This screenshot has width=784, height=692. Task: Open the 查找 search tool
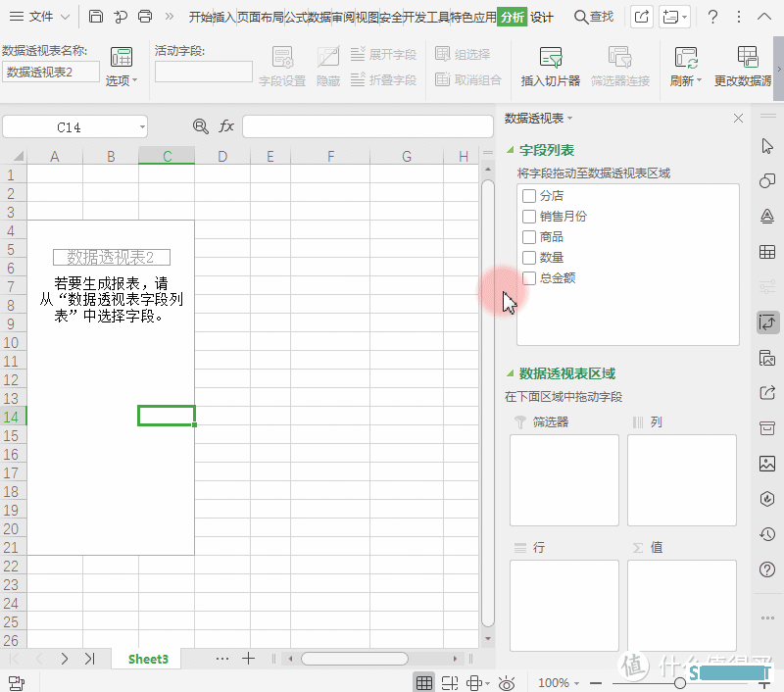tap(594, 17)
